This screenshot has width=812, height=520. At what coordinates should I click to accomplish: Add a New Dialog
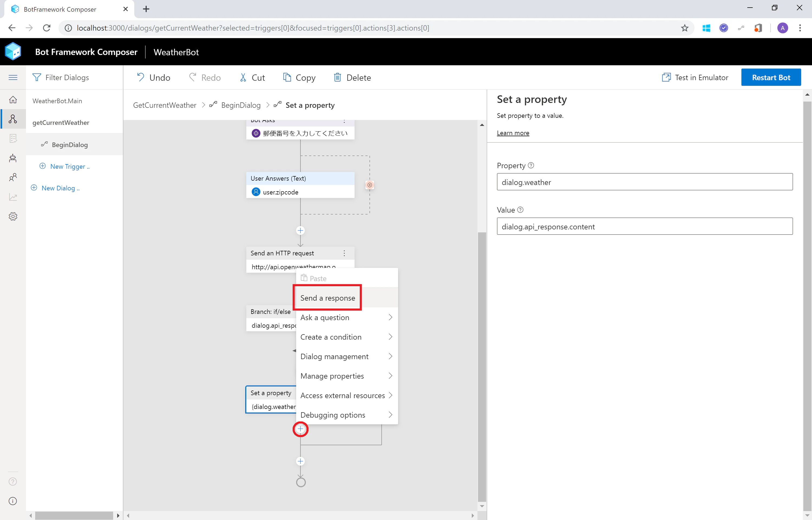pyautogui.click(x=55, y=188)
